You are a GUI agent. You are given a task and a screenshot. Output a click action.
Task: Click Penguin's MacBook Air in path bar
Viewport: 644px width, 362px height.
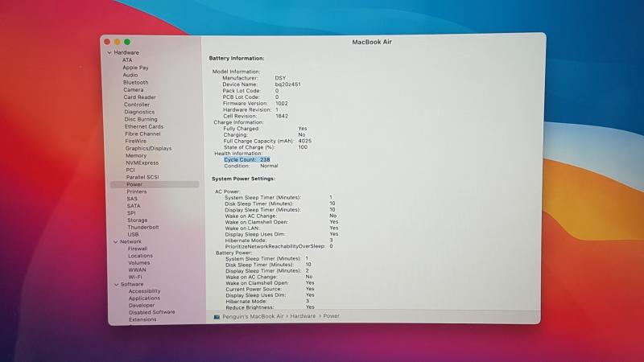tap(253, 316)
